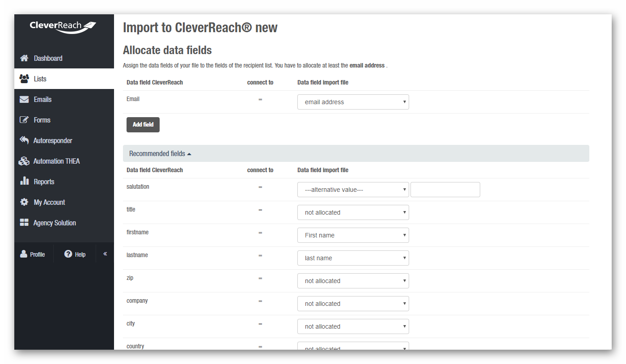Screen dimensions: 626x364
Task: Click the bold 'email address' instruction text
Action: [x=367, y=66]
